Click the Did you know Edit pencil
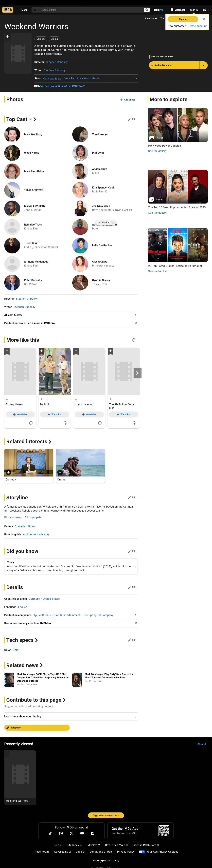 click(x=132, y=551)
